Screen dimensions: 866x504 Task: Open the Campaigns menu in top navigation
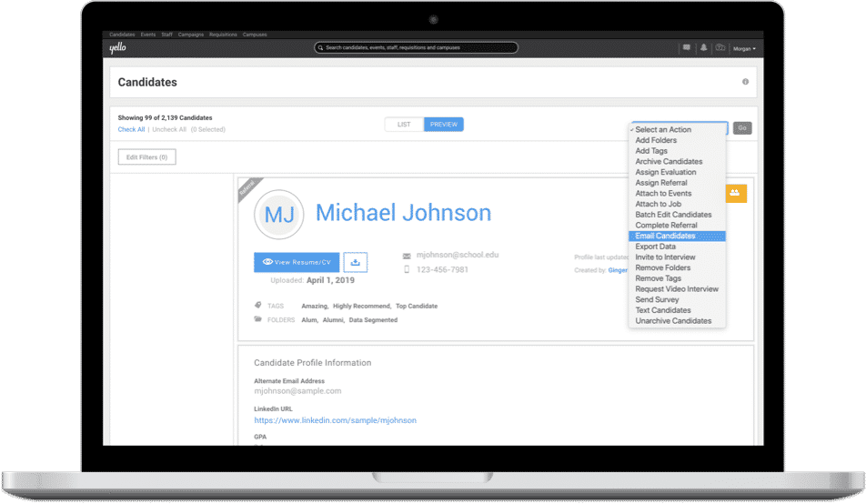click(x=190, y=35)
